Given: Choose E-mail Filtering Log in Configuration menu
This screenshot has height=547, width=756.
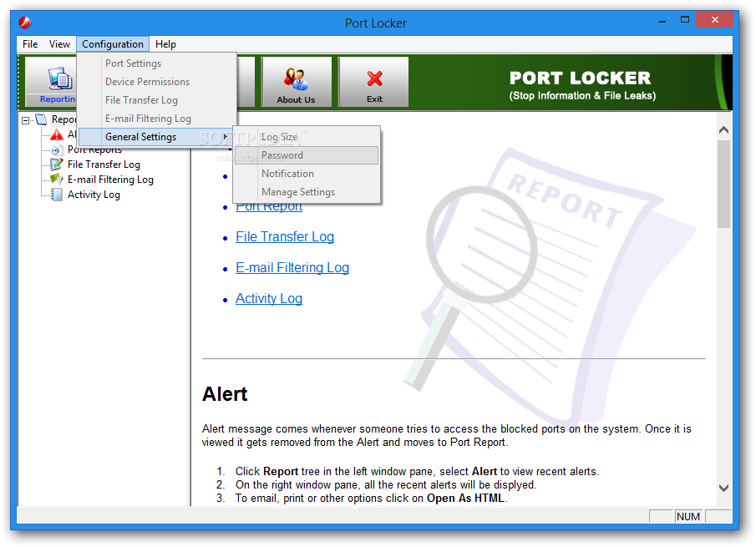Looking at the screenshot, I should pyautogui.click(x=157, y=119).
